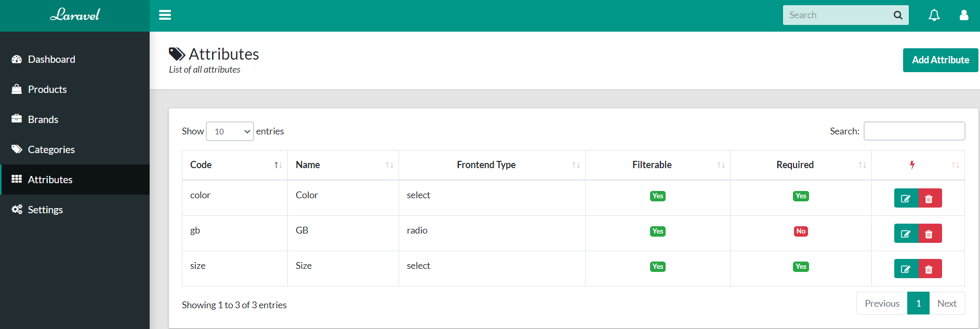Click Yes badge in gb Filterable cell
This screenshot has width=980, height=329.
coord(658,231)
